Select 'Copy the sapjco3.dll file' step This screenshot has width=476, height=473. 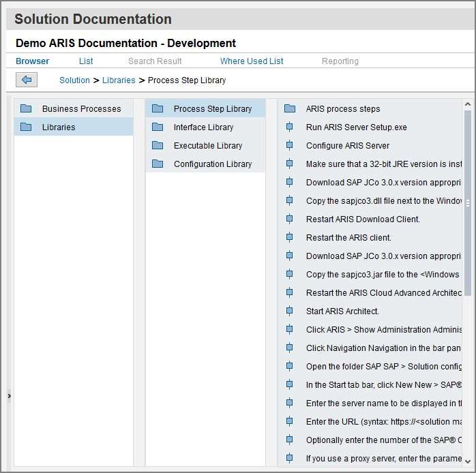click(x=370, y=200)
